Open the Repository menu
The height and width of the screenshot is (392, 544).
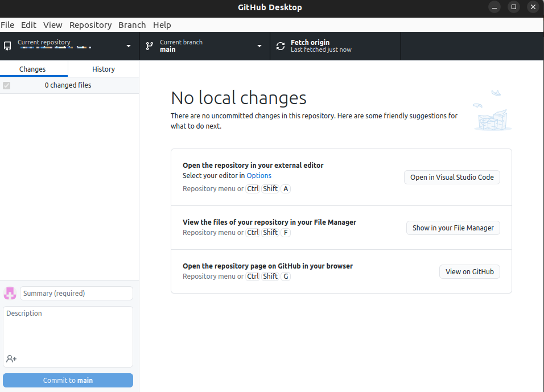pyautogui.click(x=90, y=25)
